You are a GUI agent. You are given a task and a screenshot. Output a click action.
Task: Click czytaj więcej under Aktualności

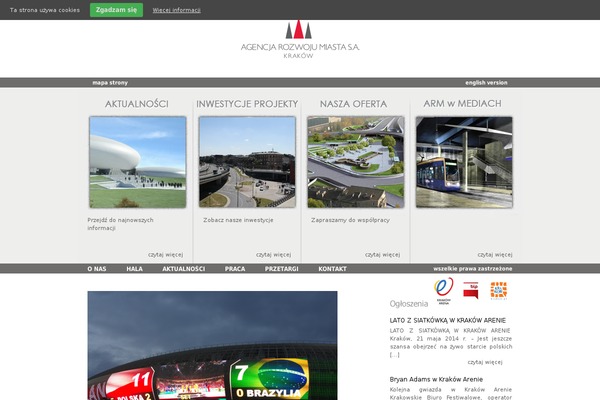(166, 255)
